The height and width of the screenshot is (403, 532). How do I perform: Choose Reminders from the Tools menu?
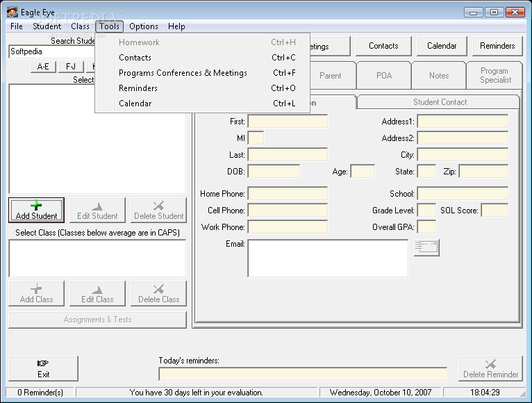tap(203, 88)
